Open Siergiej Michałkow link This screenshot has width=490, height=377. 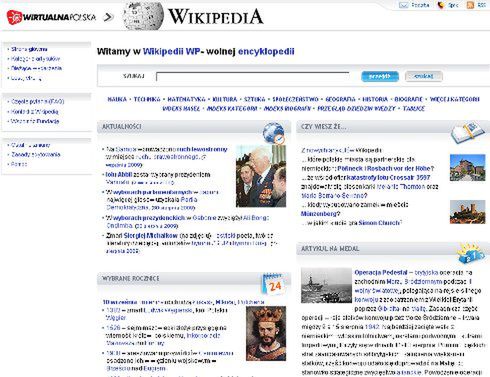coord(151,236)
